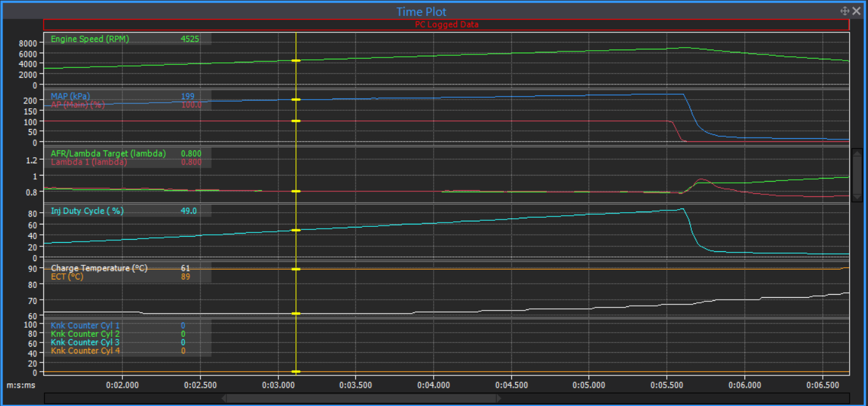This screenshot has width=868, height=406.
Task: Click the 0:03.500 time axis label
Action: pyautogui.click(x=356, y=386)
